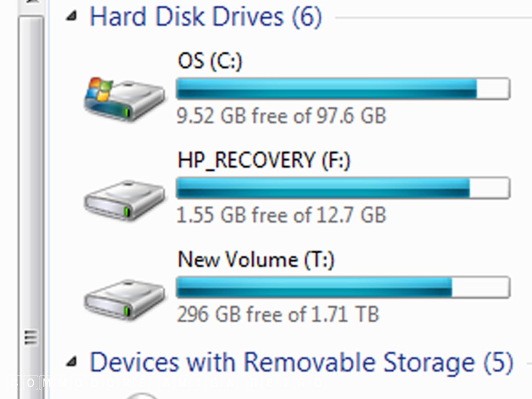Select the 1.55 GB free of 12.7 GB text
This screenshot has height=399, width=532.
pyautogui.click(x=282, y=215)
